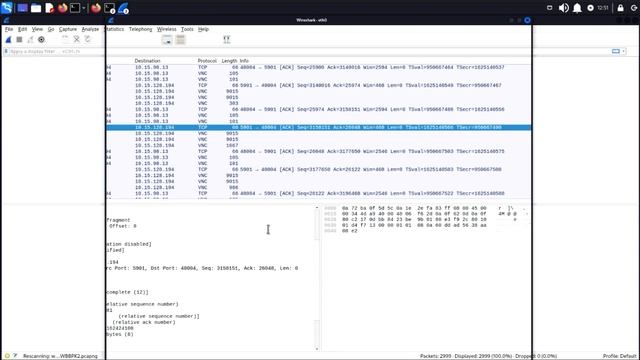Select the TCP row with Seq=25900
This screenshot has height=360, width=640.
tap(318, 67)
